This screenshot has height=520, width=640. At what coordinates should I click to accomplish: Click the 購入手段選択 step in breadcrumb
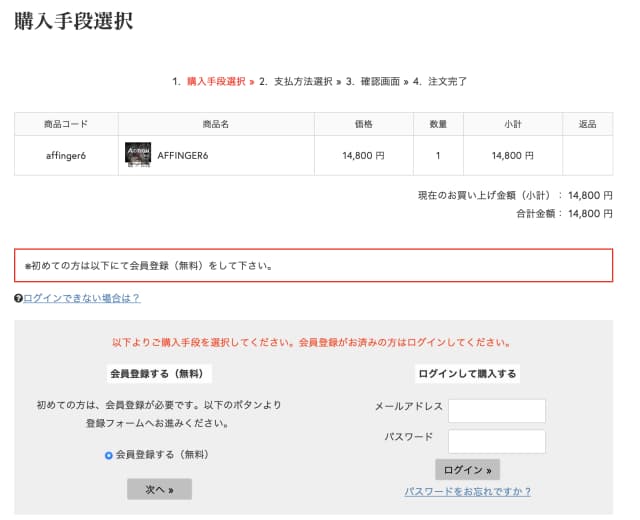pyautogui.click(x=216, y=82)
